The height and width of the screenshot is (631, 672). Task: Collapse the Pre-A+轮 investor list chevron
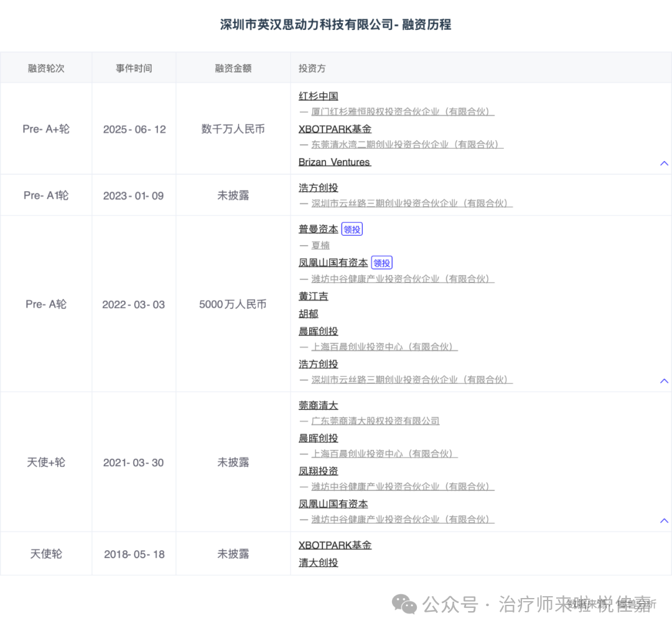click(664, 162)
